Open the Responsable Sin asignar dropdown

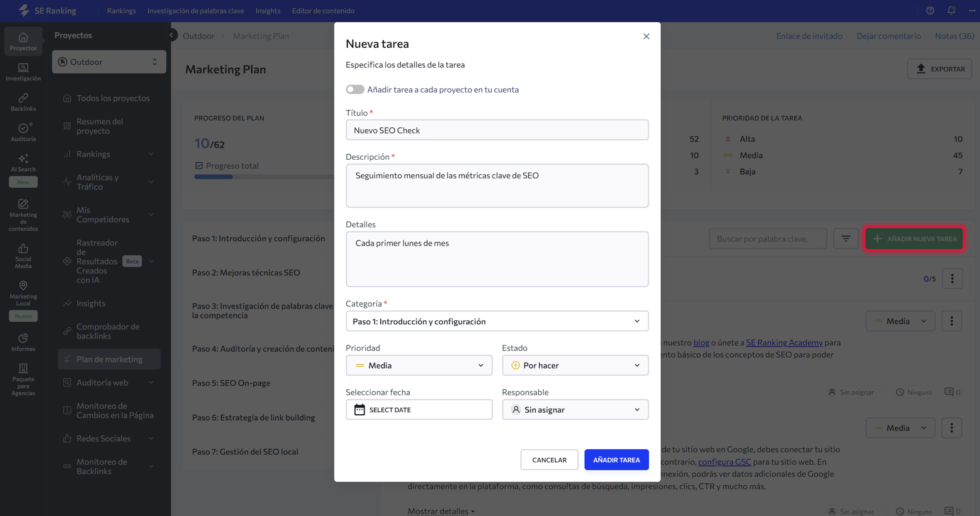[575, 409]
